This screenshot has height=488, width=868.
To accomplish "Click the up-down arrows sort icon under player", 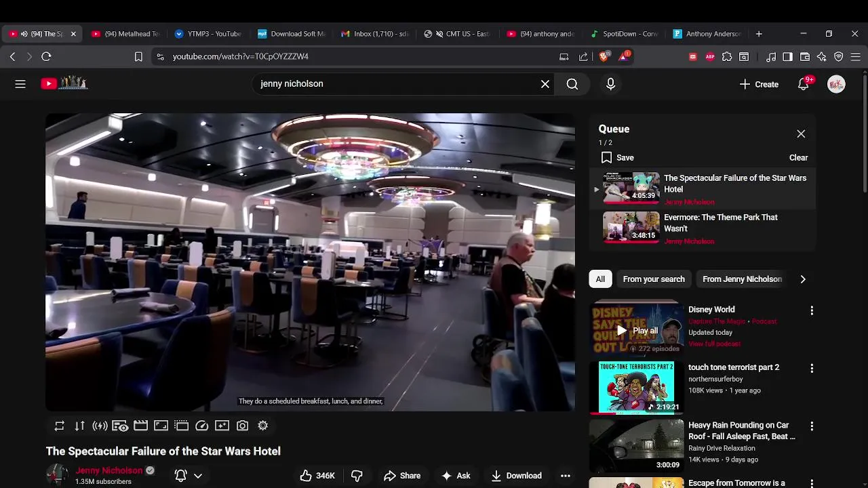I will (x=80, y=426).
